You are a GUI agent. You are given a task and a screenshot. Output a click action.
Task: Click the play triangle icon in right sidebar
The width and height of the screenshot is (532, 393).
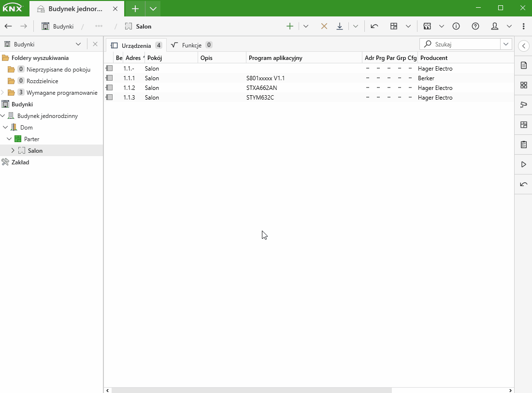(x=523, y=164)
